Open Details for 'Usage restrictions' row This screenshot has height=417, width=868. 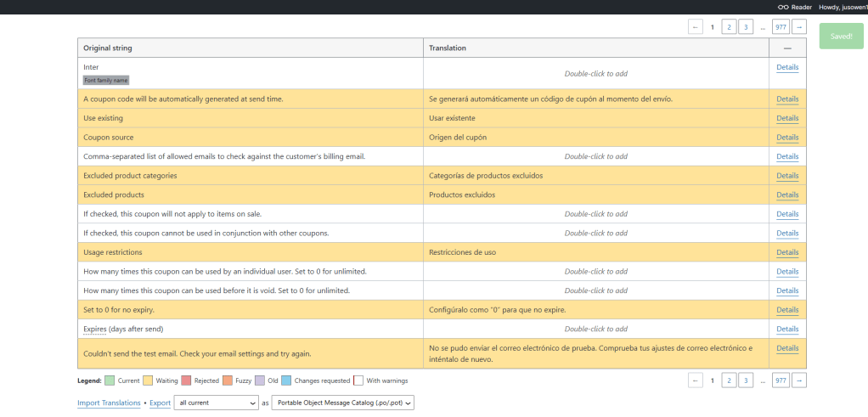pos(787,252)
